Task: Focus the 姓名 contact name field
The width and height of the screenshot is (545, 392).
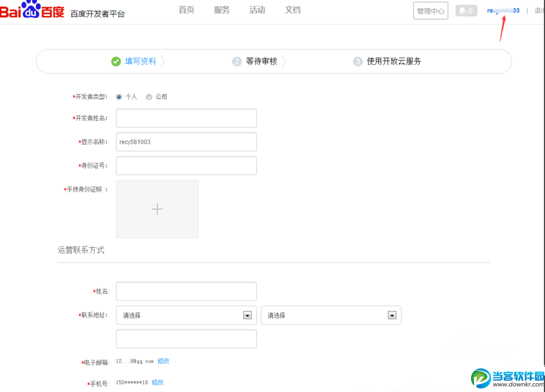Action: pyautogui.click(x=187, y=291)
